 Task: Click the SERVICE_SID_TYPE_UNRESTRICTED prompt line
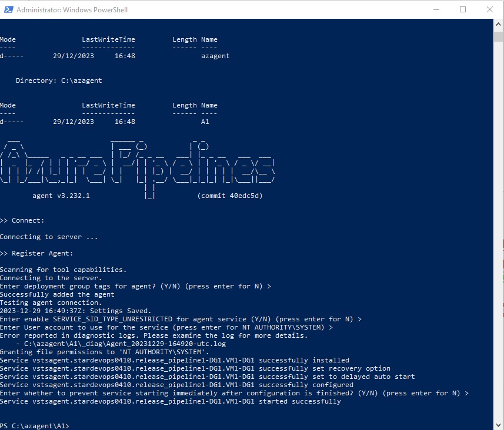(181, 319)
